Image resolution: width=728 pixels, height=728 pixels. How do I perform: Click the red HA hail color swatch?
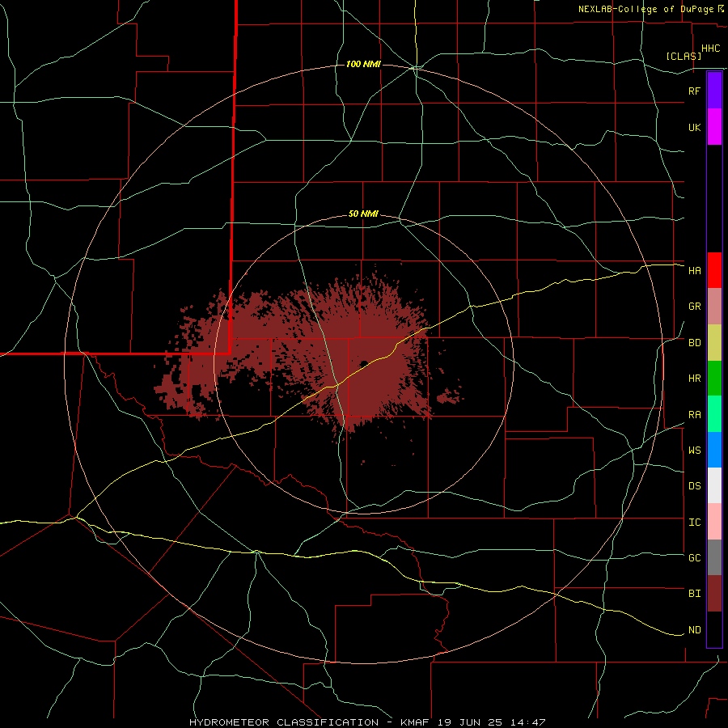tap(714, 270)
